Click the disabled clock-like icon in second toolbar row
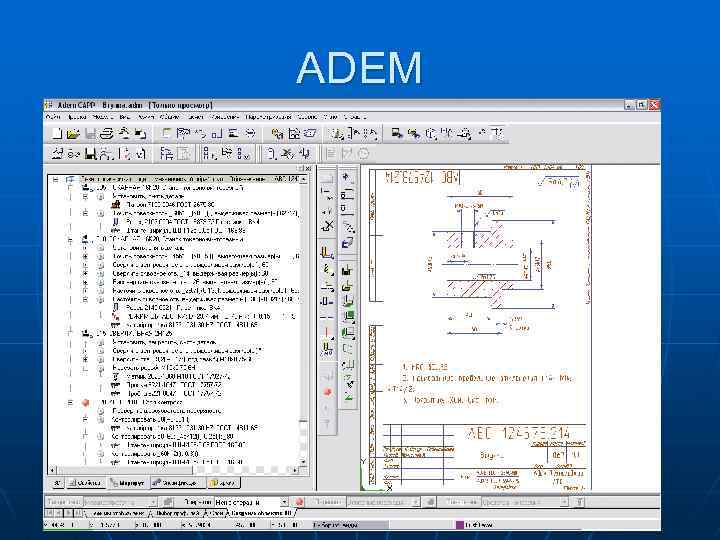This screenshot has height=540, width=720. (x=363, y=153)
